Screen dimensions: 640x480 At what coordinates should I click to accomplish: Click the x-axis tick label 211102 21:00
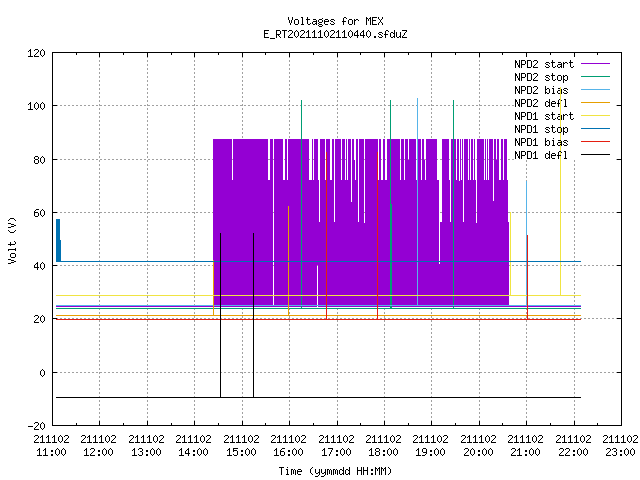(x=525, y=446)
